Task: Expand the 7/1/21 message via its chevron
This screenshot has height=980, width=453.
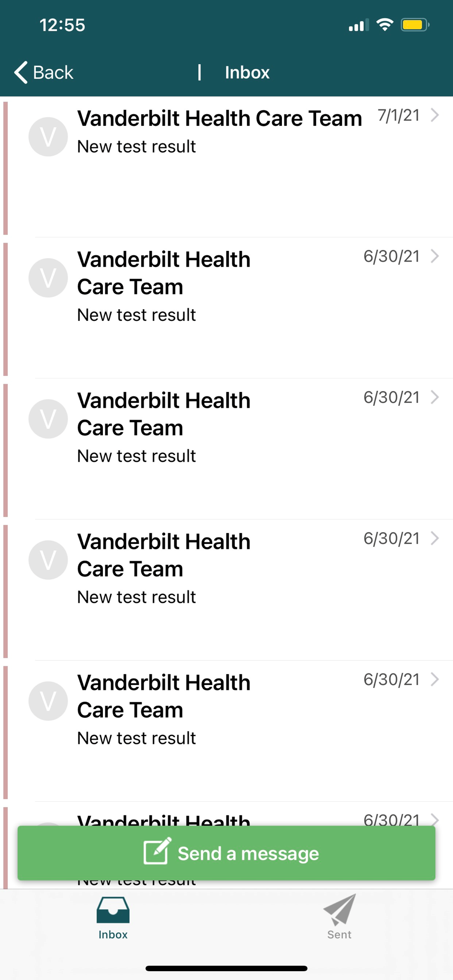Action: tap(434, 115)
